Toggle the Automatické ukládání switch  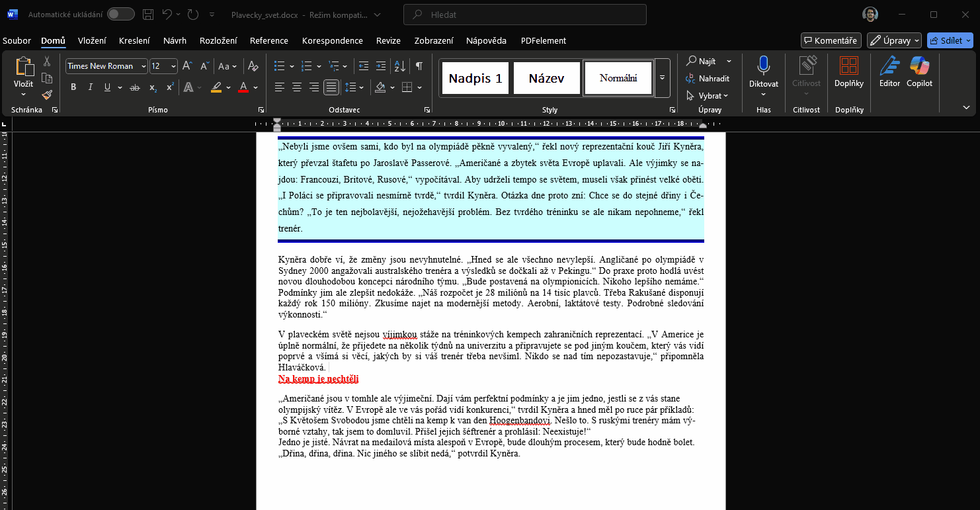[x=120, y=15]
